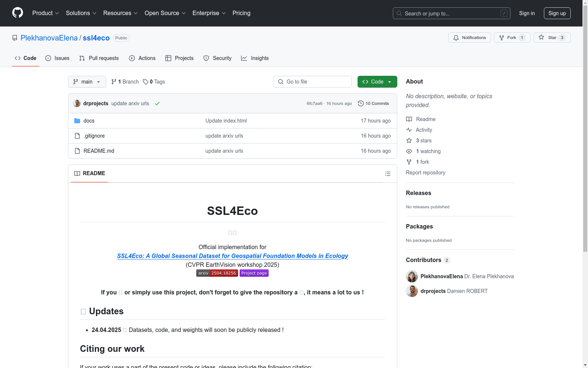The width and height of the screenshot is (588, 368).
Task: Click the README.md file icon
Action: [77, 151]
